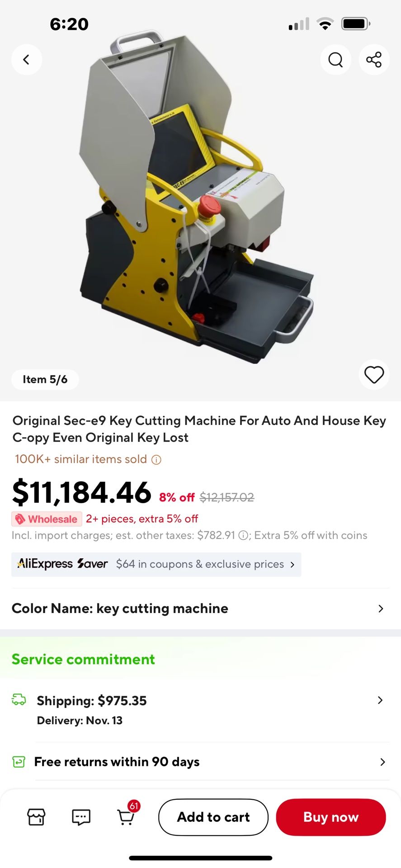
Task: Open AliExpress Saver coupons banner
Action: pos(156,564)
